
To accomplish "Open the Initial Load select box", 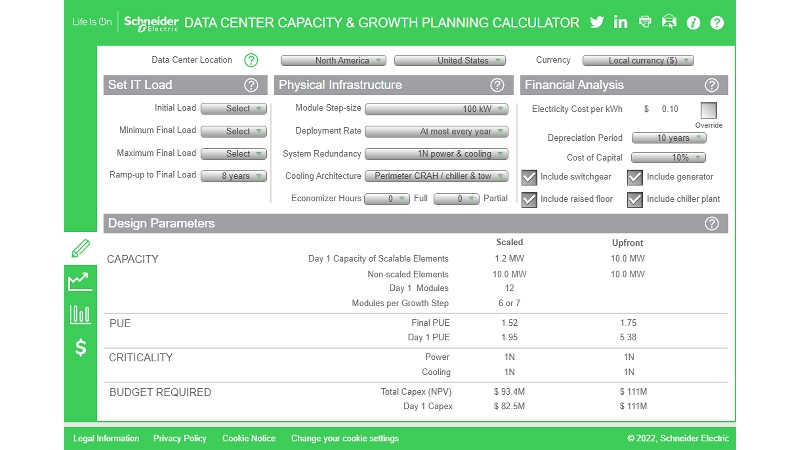I will (234, 108).
